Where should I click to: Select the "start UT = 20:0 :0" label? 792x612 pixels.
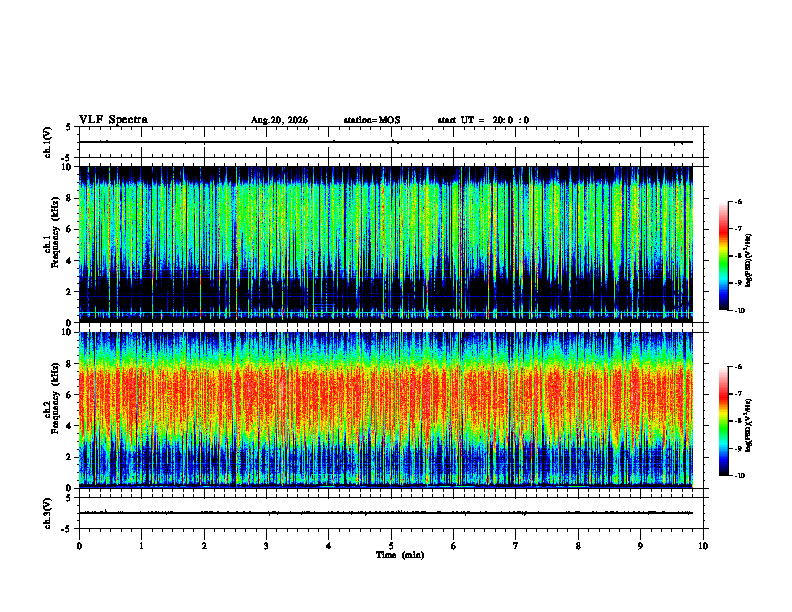coord(483,120)
